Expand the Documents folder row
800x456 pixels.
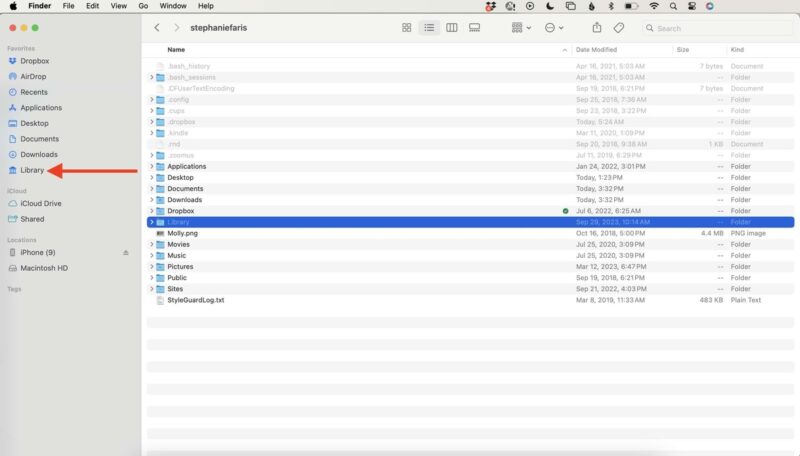(x=152, y=189)
